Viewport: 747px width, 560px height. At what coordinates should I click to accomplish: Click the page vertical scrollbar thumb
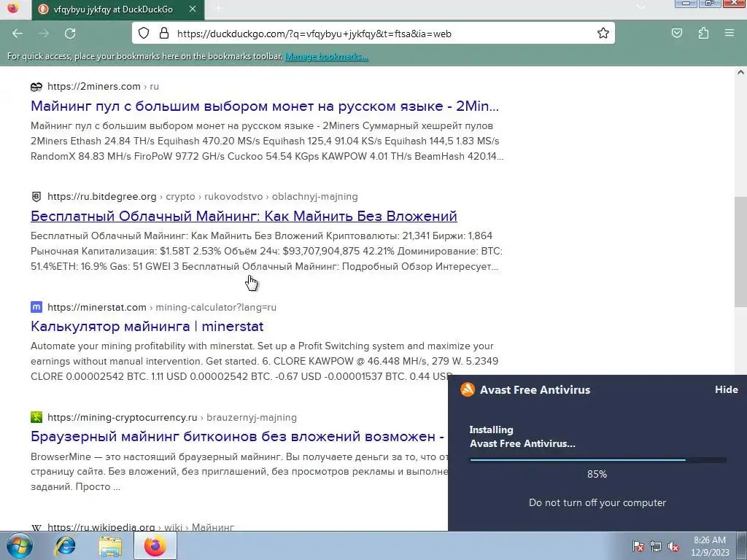tap(740, 252)
